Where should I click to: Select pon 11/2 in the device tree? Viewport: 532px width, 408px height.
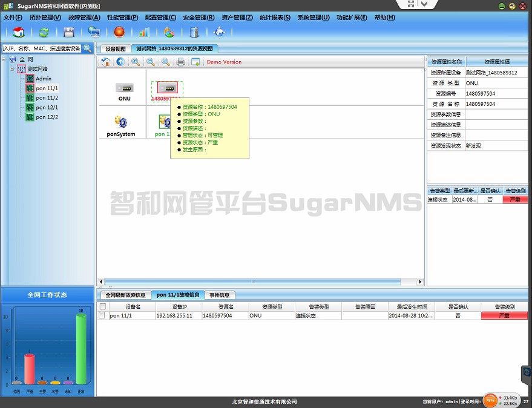[47, 97]
